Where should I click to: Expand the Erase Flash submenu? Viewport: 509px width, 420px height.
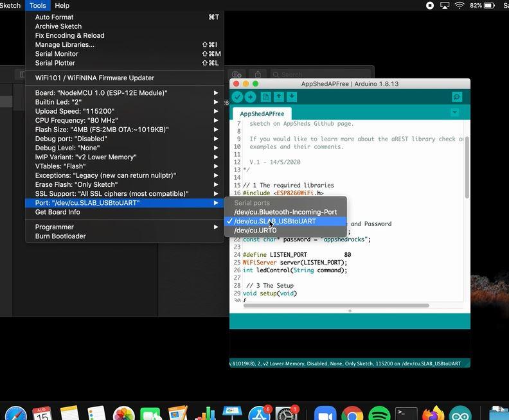tap(124, 184)
